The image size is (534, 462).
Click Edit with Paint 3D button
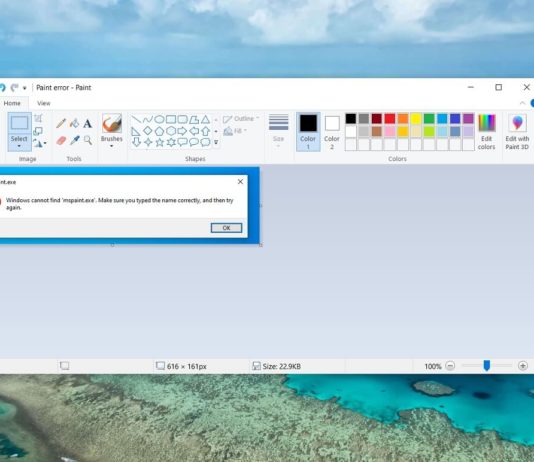tap(517, 132)
